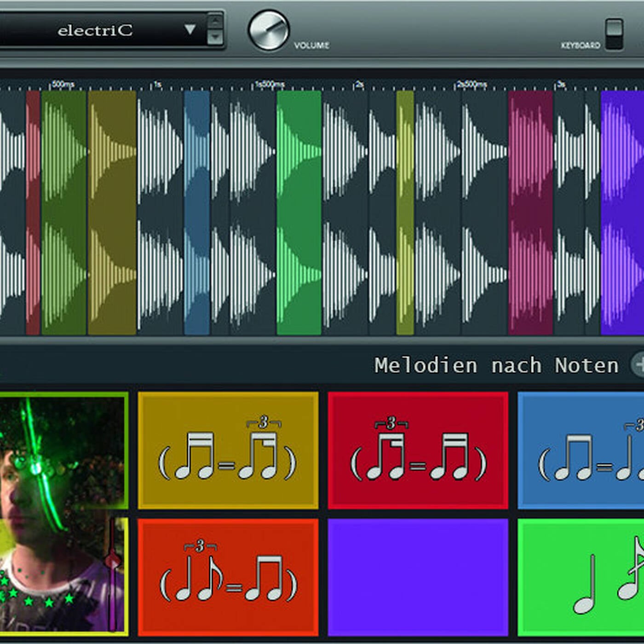The height and width of the screenshot is (644, 644).
Task: Tap the empty purple pad
Action: [x=418, y=577]
